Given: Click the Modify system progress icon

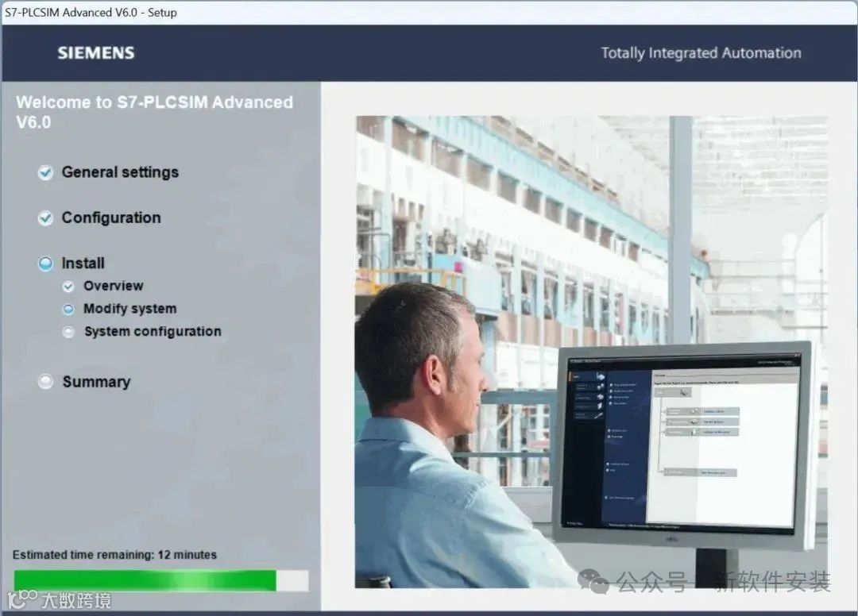Looking at the screenshot, I should pyautogui.click(x=68, y=310).
